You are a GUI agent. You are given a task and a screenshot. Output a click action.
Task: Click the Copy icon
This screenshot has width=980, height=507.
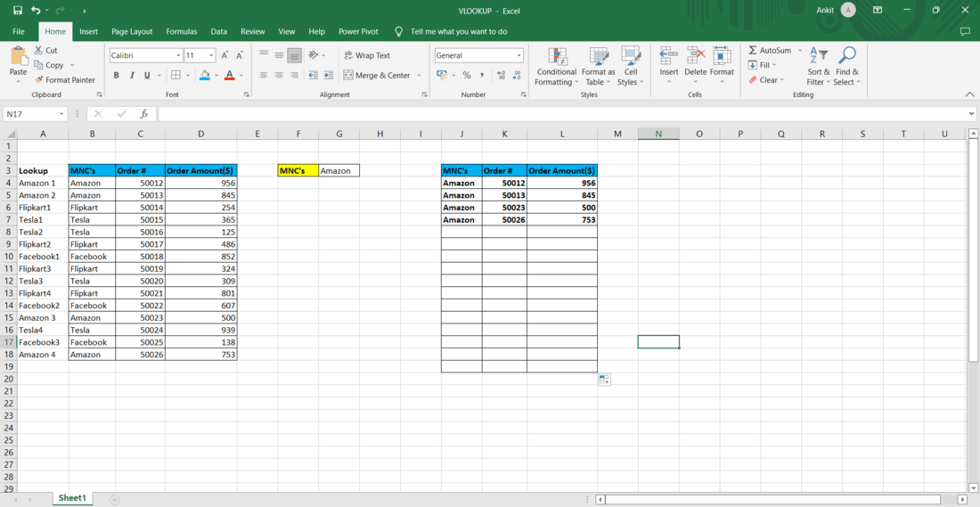click(38, 65)
